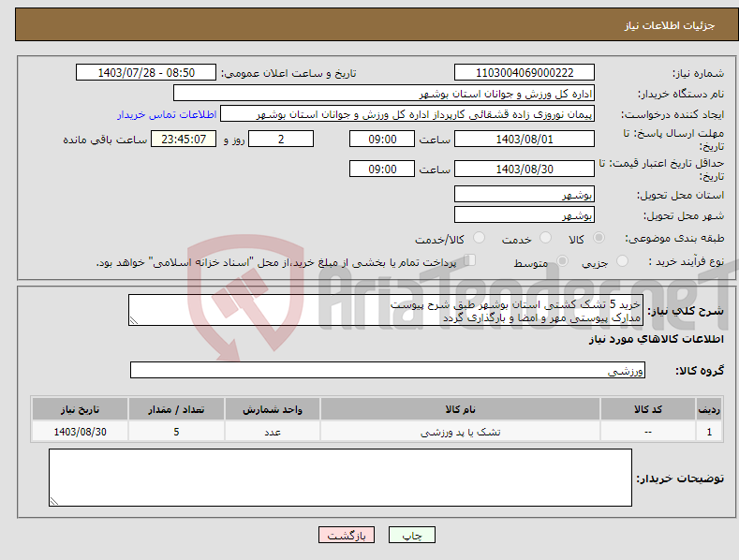Screen dimensions: 739x560
Task: Click the تعداد / مقدار column header
Action: [x=176, y=409]
